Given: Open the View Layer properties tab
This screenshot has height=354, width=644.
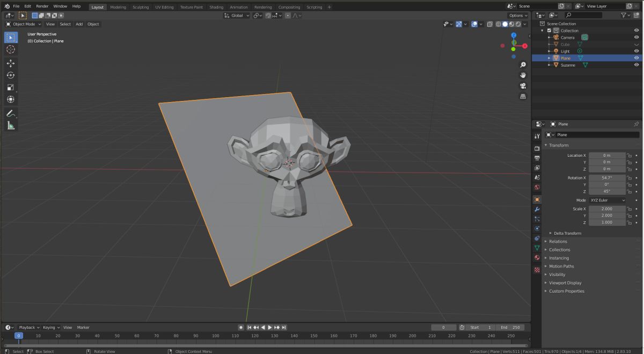Looking at the screenshot, I should (x=537, y=168).
